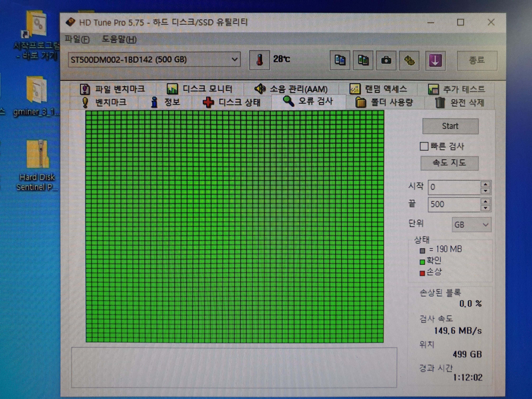Screen dimensions: 532x399
Task: Switch to the 추가 테스트 tab
Action: click(x=456, y=89)
